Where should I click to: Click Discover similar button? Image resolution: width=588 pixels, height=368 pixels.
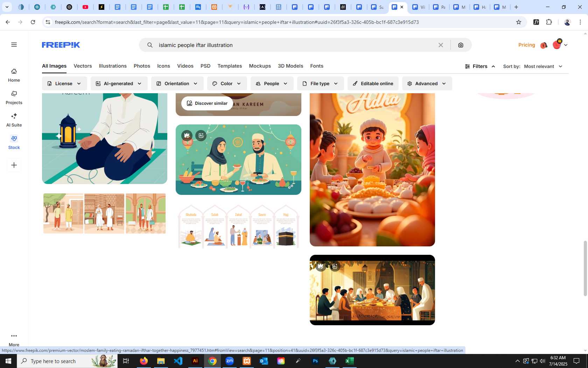(x=207, y=103)
